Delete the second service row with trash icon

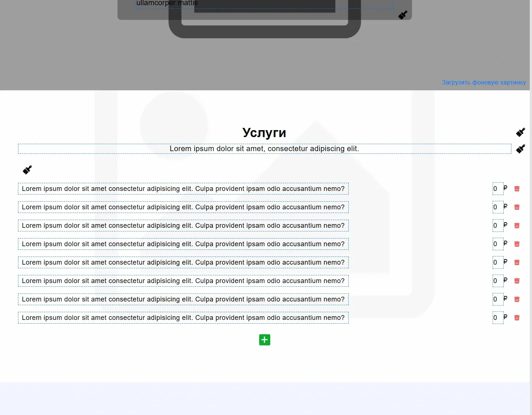click(517, 207)
